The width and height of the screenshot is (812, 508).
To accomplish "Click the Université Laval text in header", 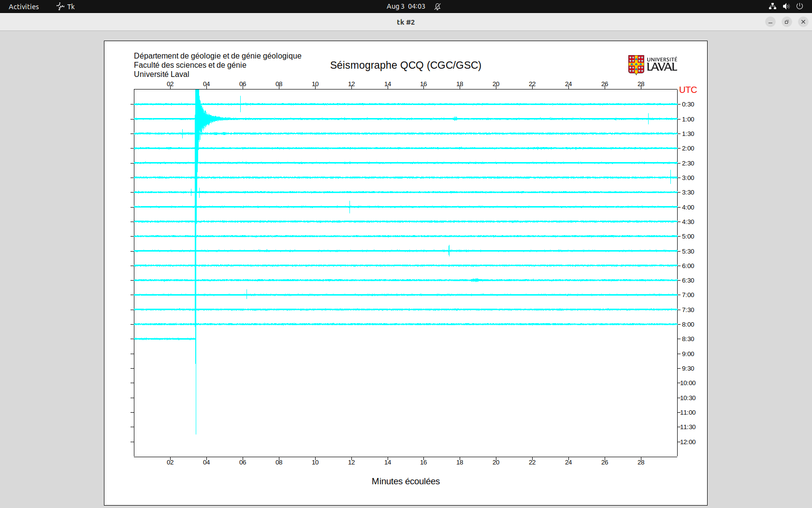I will tap(161, 75).
